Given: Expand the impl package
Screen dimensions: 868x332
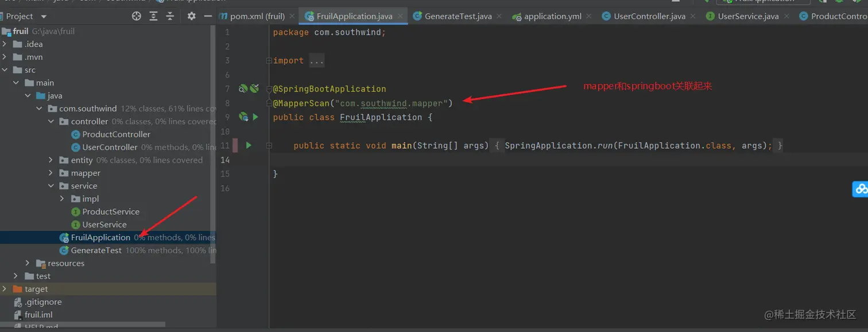Looking at the screenshot, I should tap(62, 198).
